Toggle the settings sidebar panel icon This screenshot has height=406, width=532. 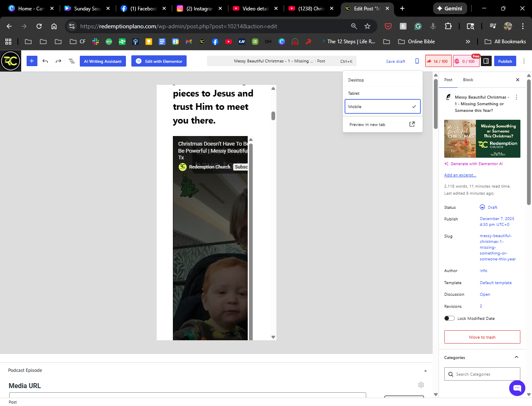tap(485, 61)
